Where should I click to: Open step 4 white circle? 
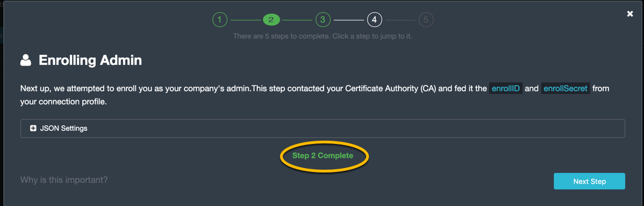click(x=374, y=19)
